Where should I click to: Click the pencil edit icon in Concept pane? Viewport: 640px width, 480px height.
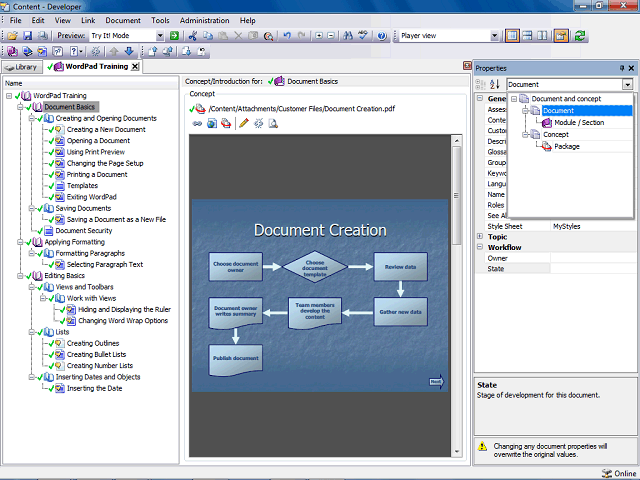coord(244,123)
